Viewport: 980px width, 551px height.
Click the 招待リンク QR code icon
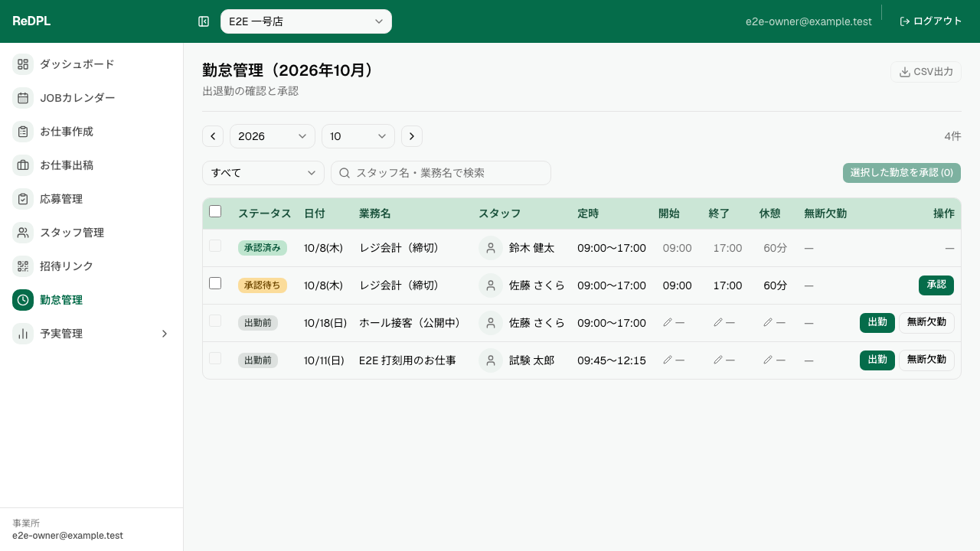[x=23, y=266]
